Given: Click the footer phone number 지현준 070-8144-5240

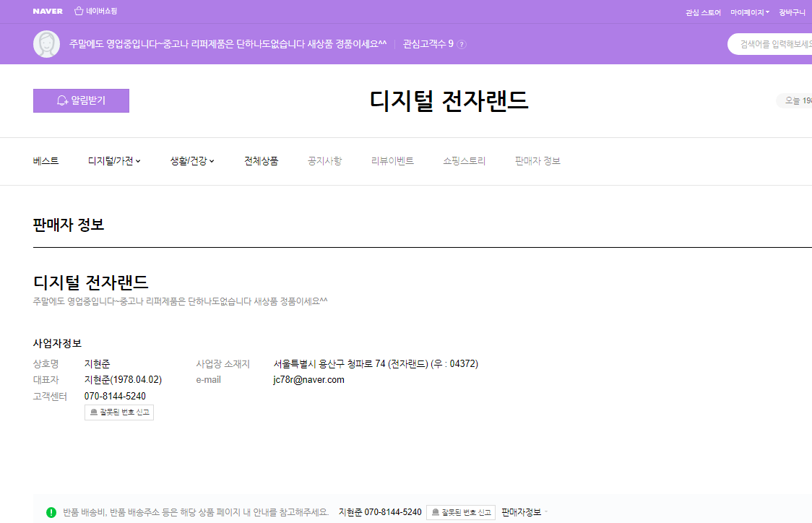Looking at the screenshot, I should (380, 512).
